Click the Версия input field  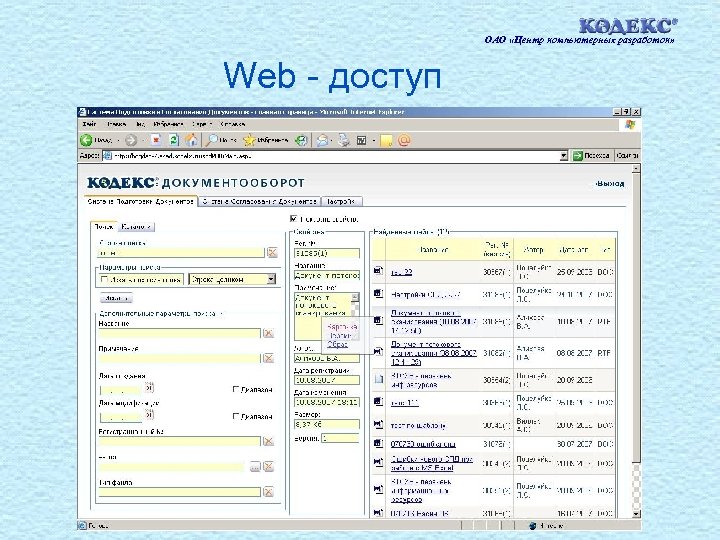(340, 438)
